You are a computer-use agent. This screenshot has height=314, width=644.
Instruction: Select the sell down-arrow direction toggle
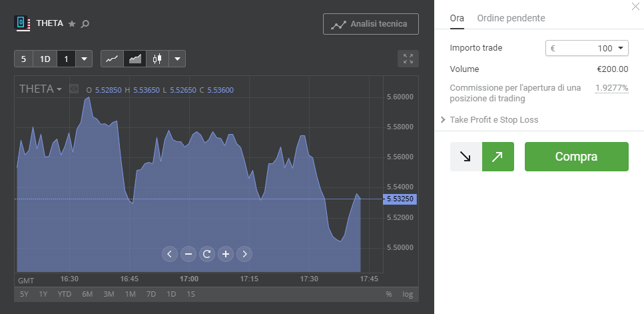click(466, 157)
